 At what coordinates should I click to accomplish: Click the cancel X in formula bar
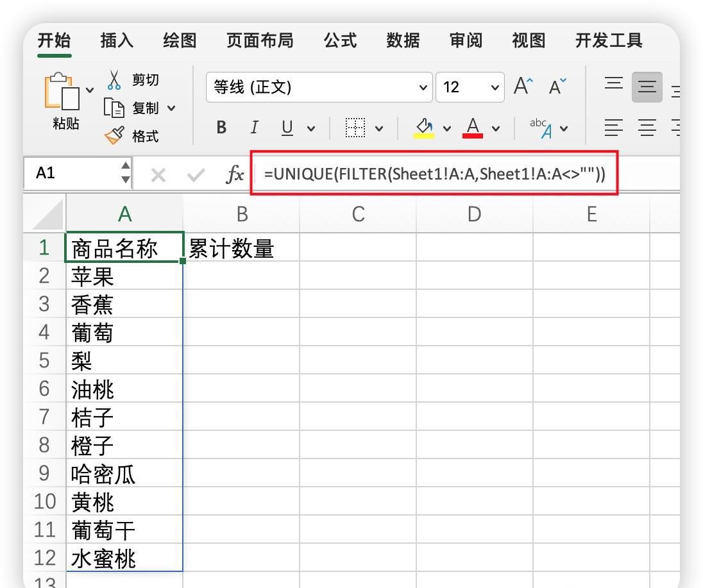[158, 175]
